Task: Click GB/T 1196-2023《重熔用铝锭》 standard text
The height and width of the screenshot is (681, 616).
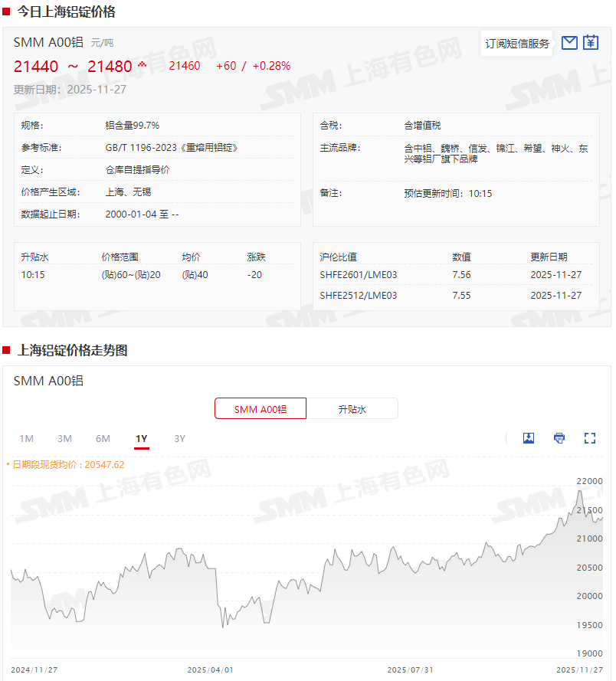Action: click(172, 148)
